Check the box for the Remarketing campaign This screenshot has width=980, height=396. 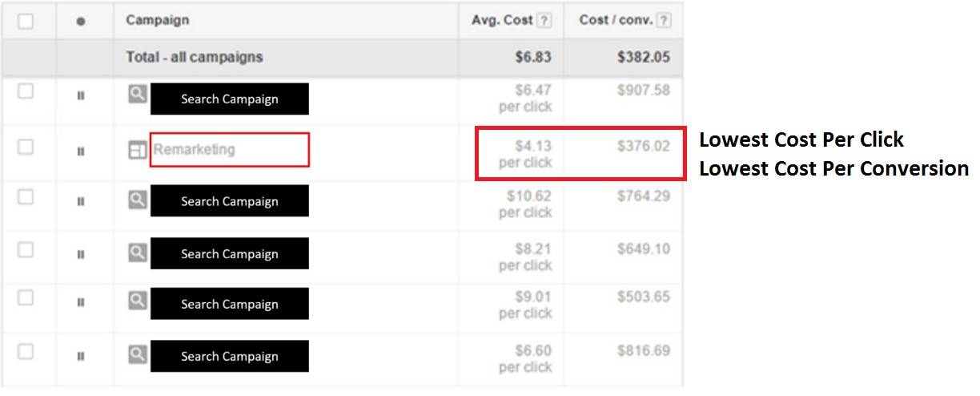tap(26, 147)
